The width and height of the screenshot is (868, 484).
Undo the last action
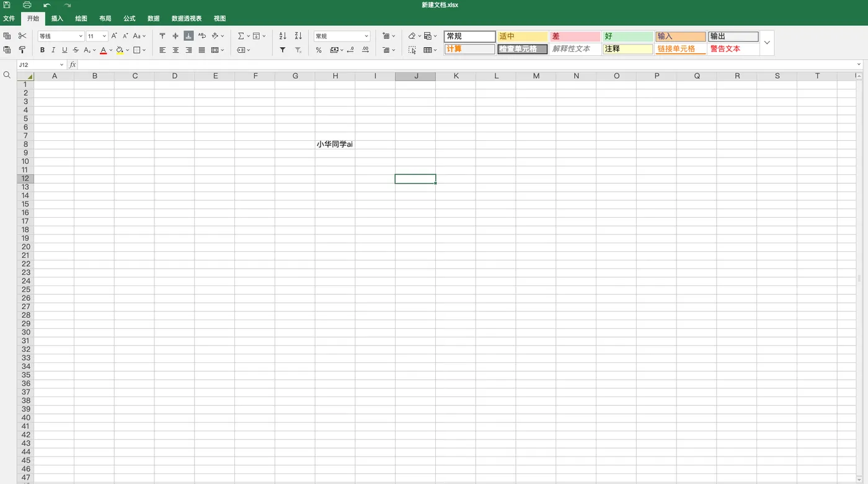click(47, 5)
